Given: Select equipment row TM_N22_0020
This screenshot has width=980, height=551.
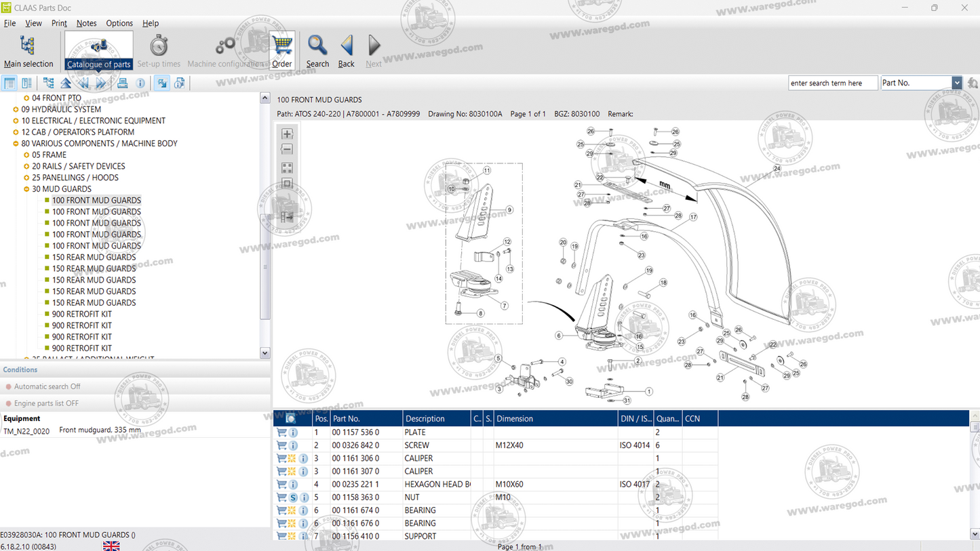Looking at the screenshot, I should (135, 430).
